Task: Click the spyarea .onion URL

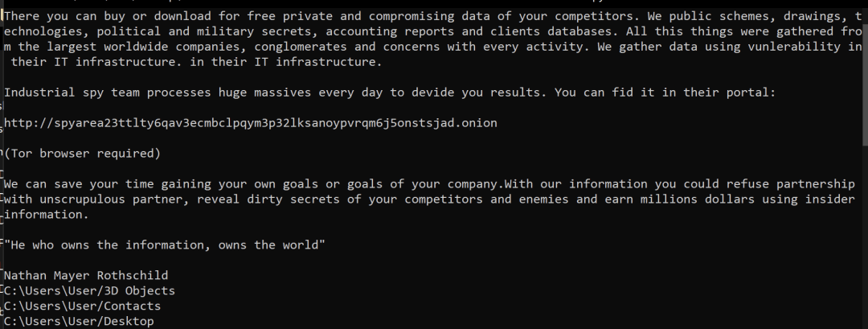Action: pos(251,123)
